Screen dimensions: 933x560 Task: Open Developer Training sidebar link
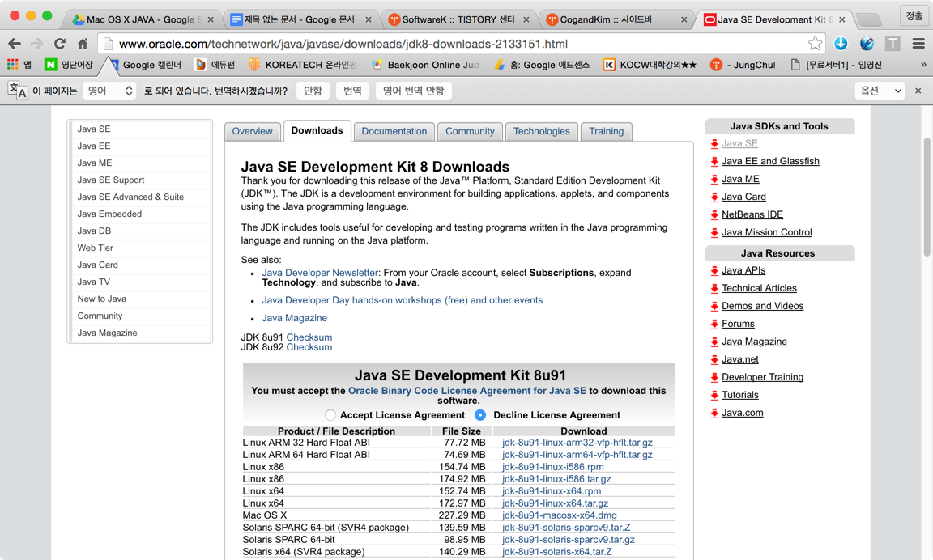tap(762, 377)
